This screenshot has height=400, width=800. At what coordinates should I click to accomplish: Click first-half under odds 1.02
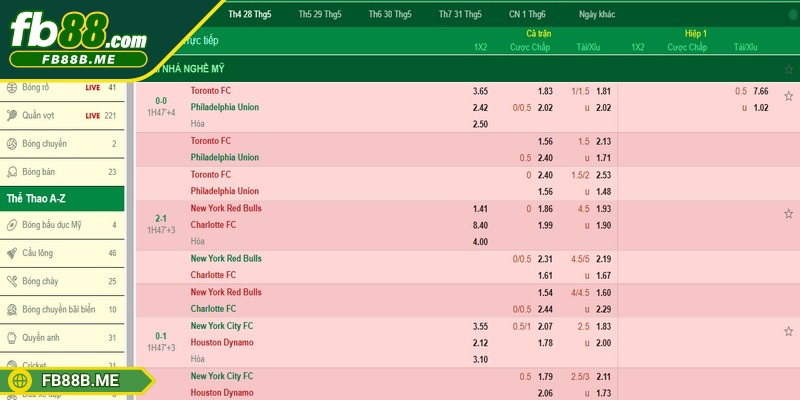761,108
